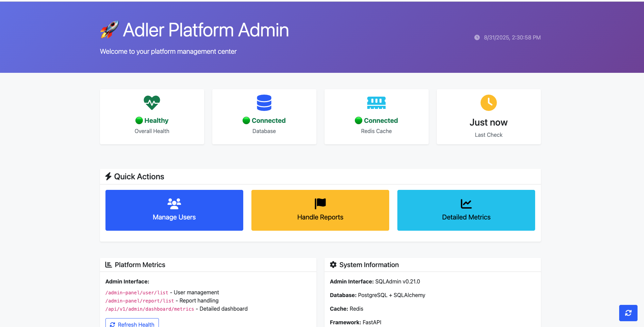Click the gear icon beside System Information
Image resolution: width=644 pixels, height=327 pixels.
point(333,265)
